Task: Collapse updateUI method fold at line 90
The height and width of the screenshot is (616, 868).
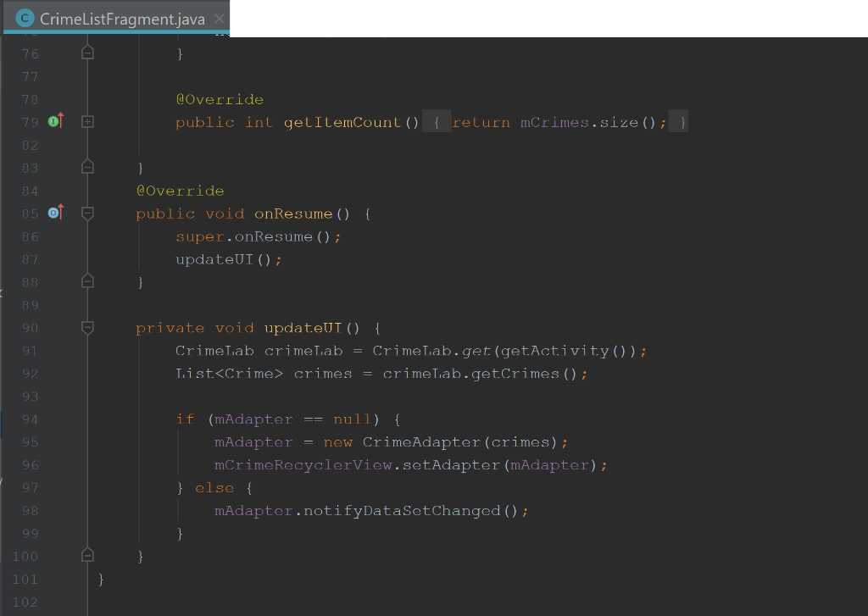Action: (x=87, y=327)
